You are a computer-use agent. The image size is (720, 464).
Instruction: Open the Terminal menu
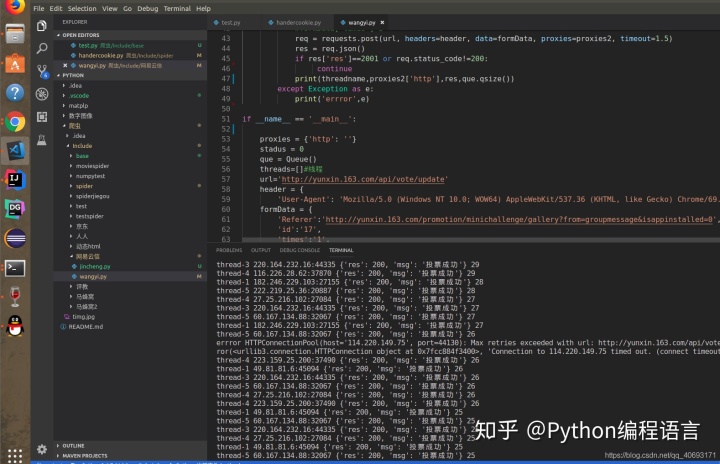tap(177, 8)
